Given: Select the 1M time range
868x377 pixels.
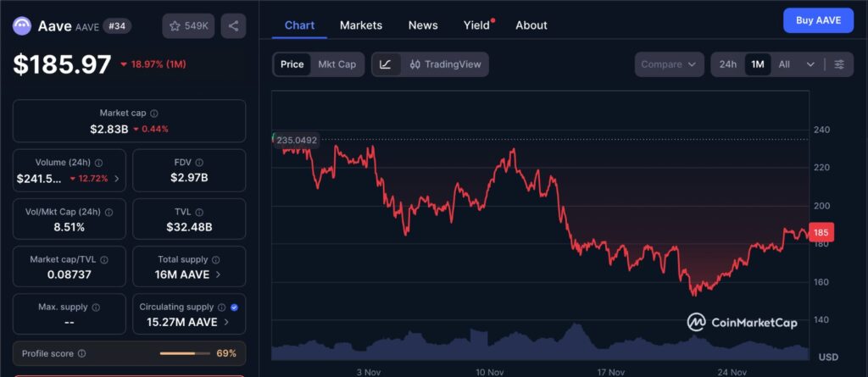Looking at the screenshot, I should 757,64.
